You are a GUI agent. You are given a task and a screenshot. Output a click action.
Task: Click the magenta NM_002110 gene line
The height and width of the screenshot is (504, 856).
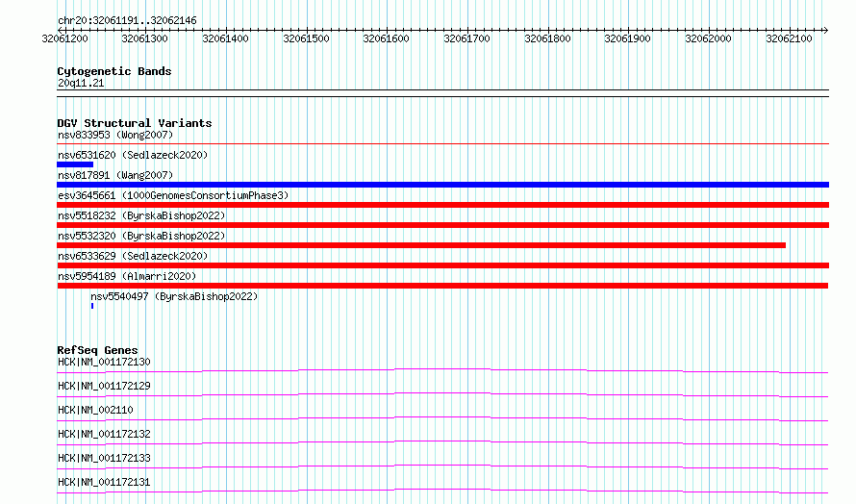[x=442, y=418]
